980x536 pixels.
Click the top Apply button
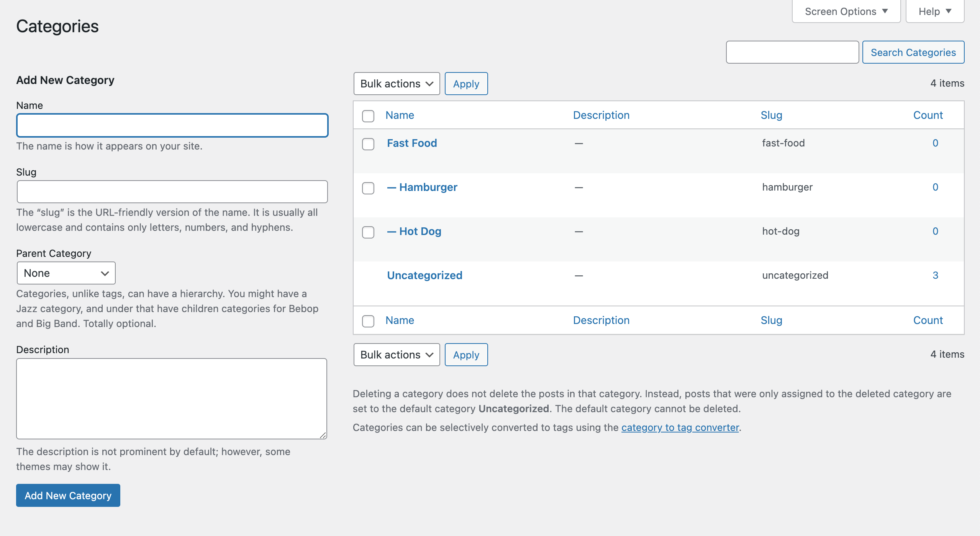click(x=466, y=84)
